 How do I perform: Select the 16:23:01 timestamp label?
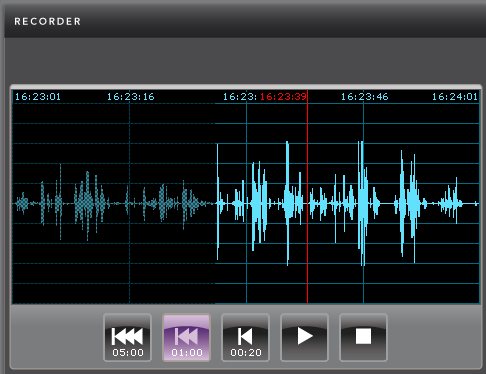pyautogui.click(x=38, y=97)
